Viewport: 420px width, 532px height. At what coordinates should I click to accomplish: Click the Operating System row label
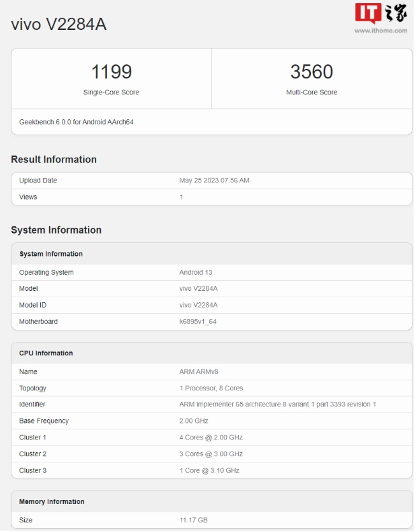[x=47, y=272]
